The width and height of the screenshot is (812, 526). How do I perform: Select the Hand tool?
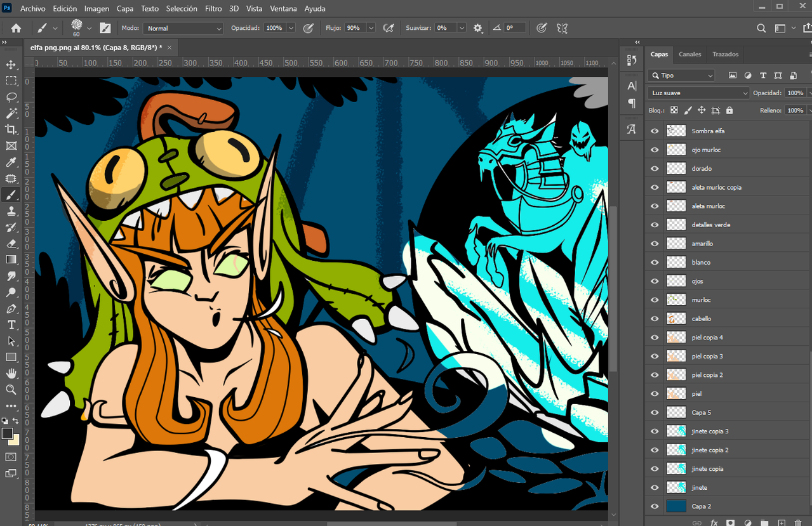(x=11, y=374)
